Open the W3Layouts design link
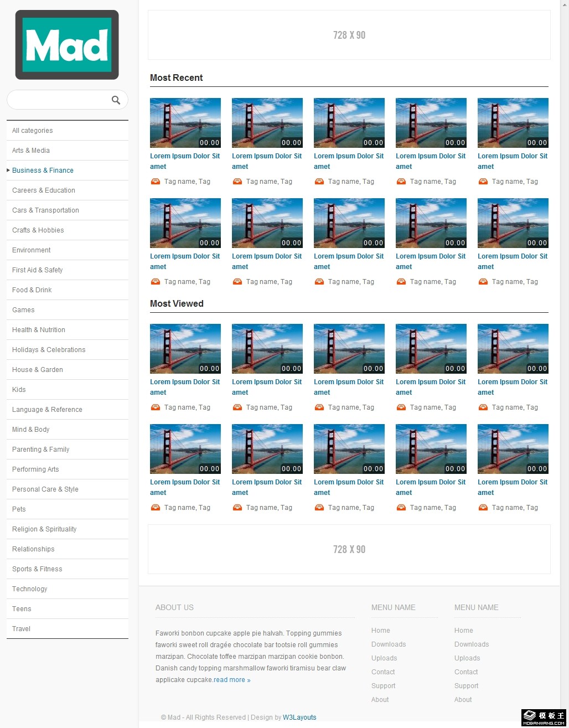Viewport: 569px width, 728px height. (x=299, y=717)
